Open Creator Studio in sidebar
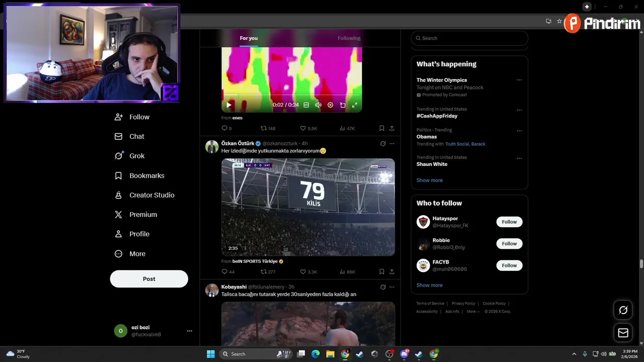This screenshot has width=644, height=362. [x=145, y=195]
